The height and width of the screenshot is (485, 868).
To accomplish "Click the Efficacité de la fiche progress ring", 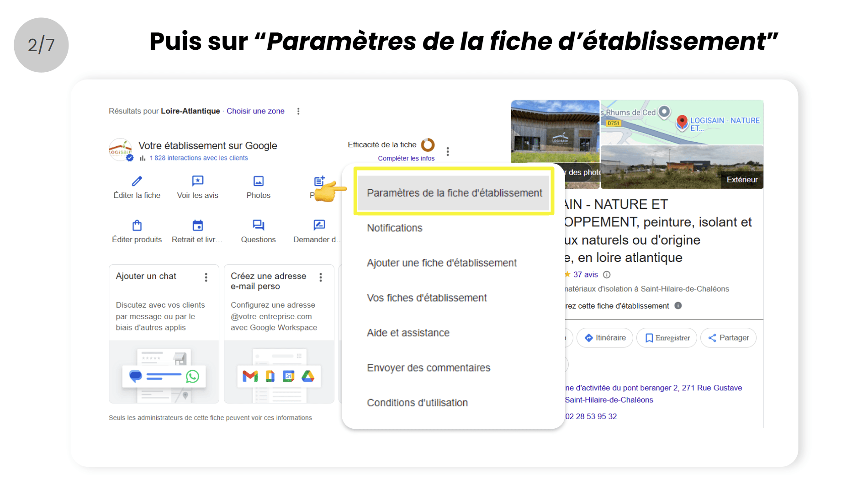I will tap(428, 145).
